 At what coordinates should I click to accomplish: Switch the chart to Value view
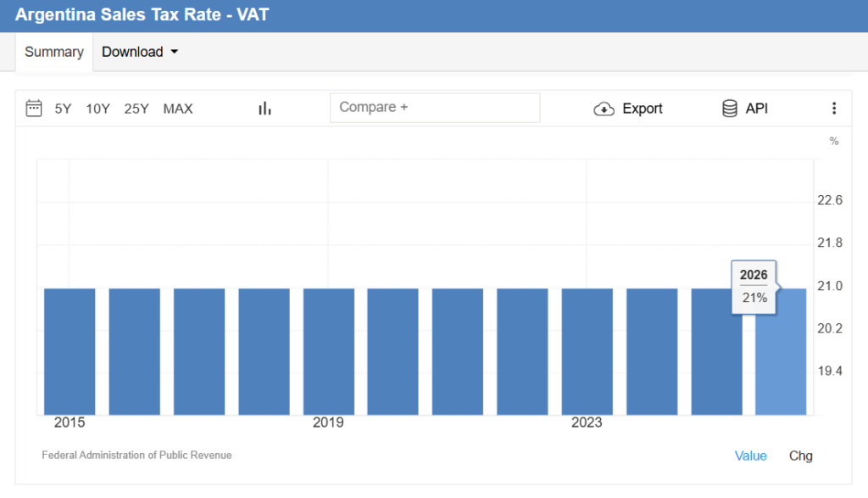[750, 456]
